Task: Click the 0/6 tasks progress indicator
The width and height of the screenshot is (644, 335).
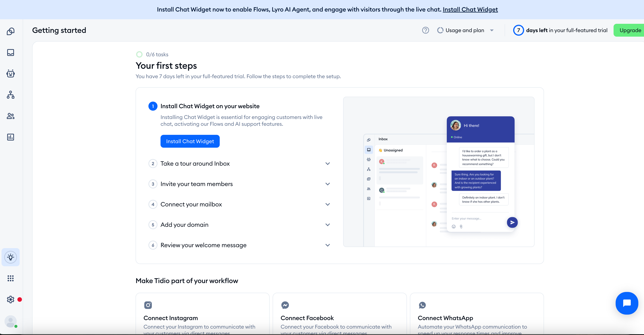Action: 152,54
